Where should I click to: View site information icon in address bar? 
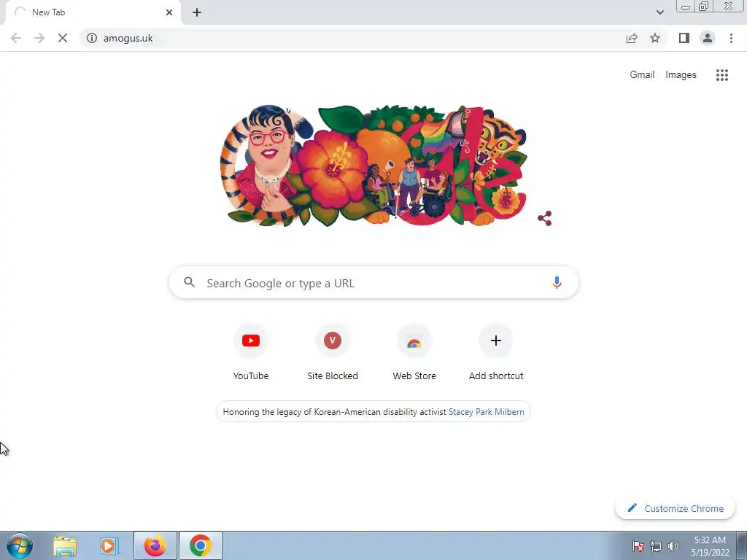92,38
